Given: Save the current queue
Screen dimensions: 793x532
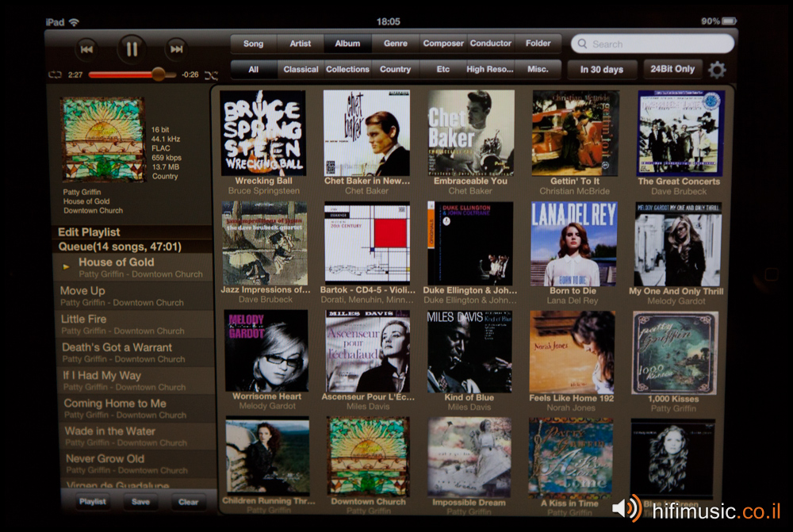Looking at the screenshot, I should click(140, 502).
